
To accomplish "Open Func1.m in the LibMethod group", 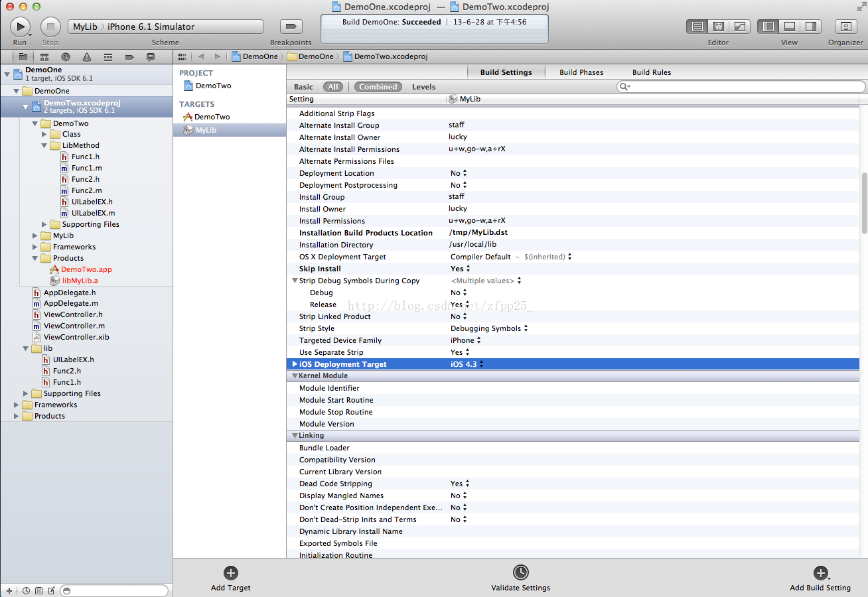I will pos(86,168).
